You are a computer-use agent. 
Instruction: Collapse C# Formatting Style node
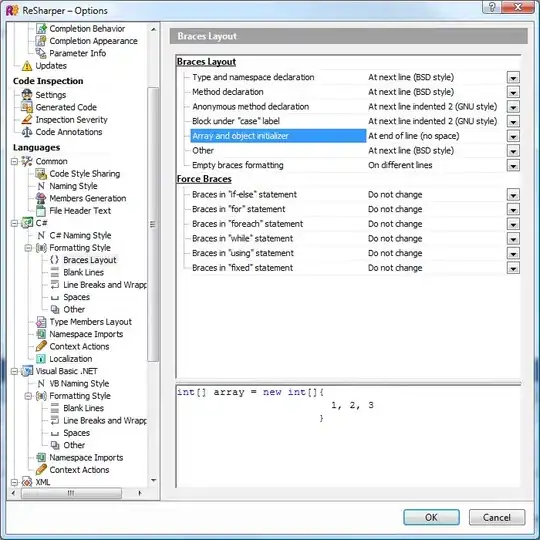(x=28, y=248)
